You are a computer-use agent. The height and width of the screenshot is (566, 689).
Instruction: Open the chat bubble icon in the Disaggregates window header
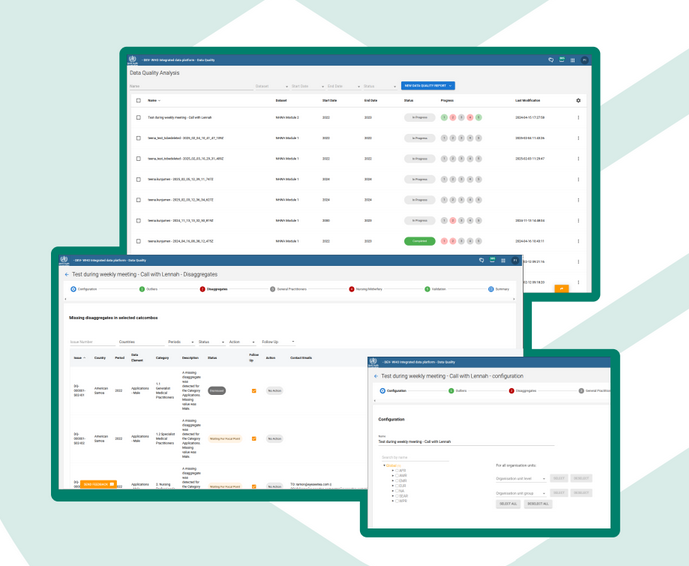[x=481, y=260]
